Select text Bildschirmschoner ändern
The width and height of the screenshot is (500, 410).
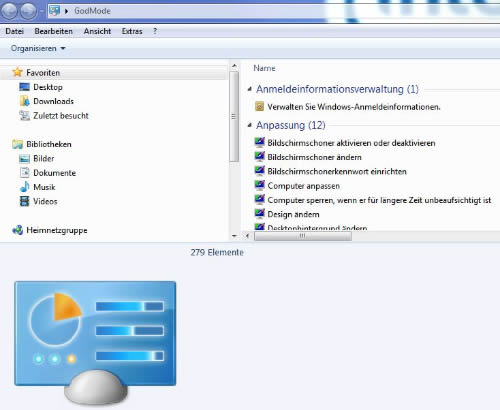314,157
